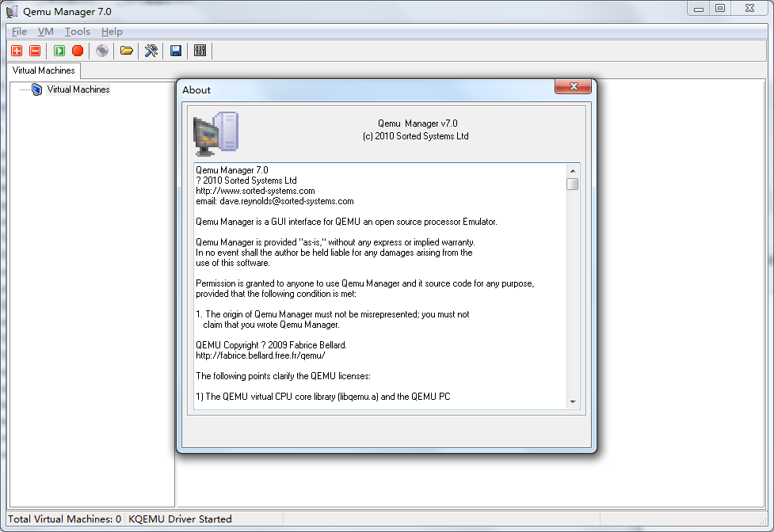
Task: Select Virtual Machines tree label
Action: (78, 89)
